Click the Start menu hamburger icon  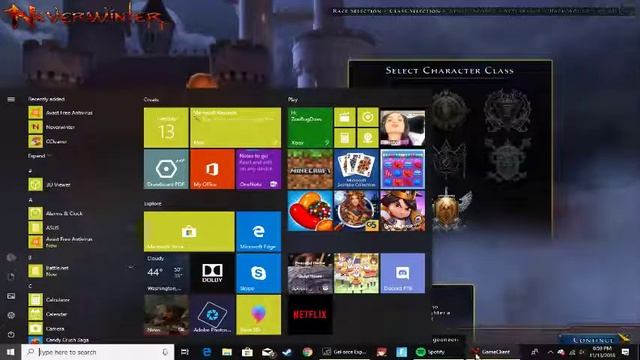pyautogui.click(x=11, y=99)
